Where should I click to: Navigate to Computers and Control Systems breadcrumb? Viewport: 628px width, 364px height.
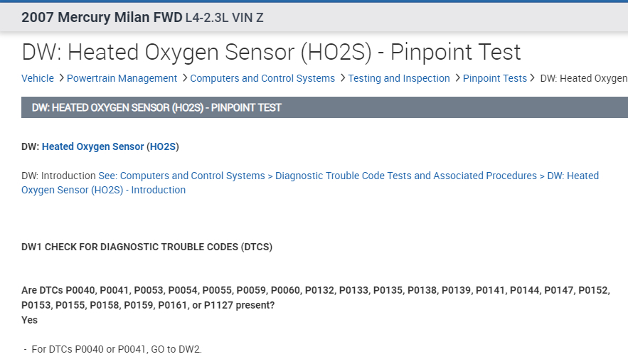pos(262,78)
